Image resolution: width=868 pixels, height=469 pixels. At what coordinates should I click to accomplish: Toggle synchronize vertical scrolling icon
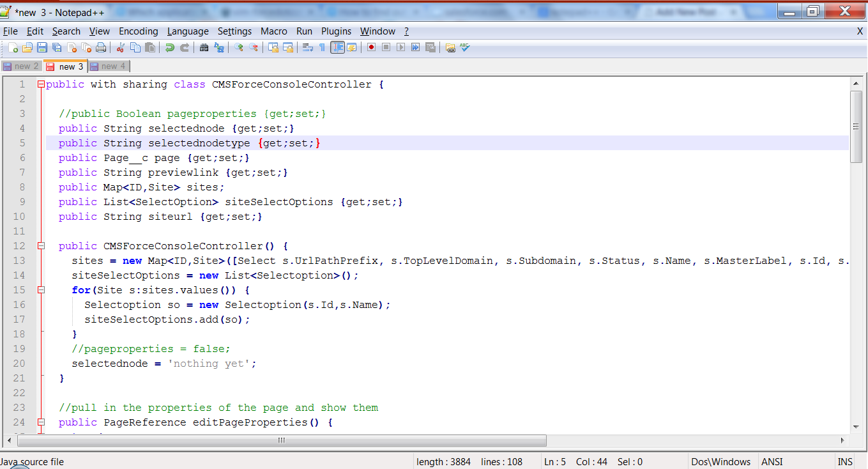[273, 47]
